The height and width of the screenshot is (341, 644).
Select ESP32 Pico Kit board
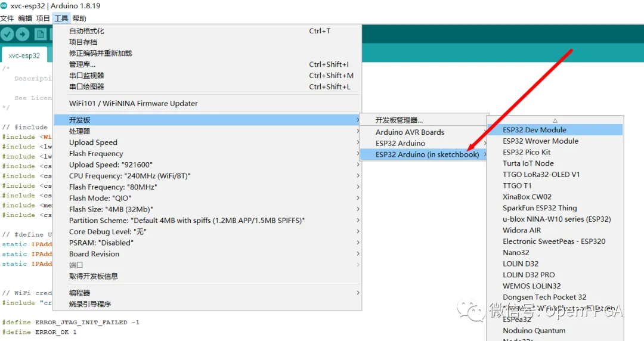pyautogui.click(x=555, y=151)
